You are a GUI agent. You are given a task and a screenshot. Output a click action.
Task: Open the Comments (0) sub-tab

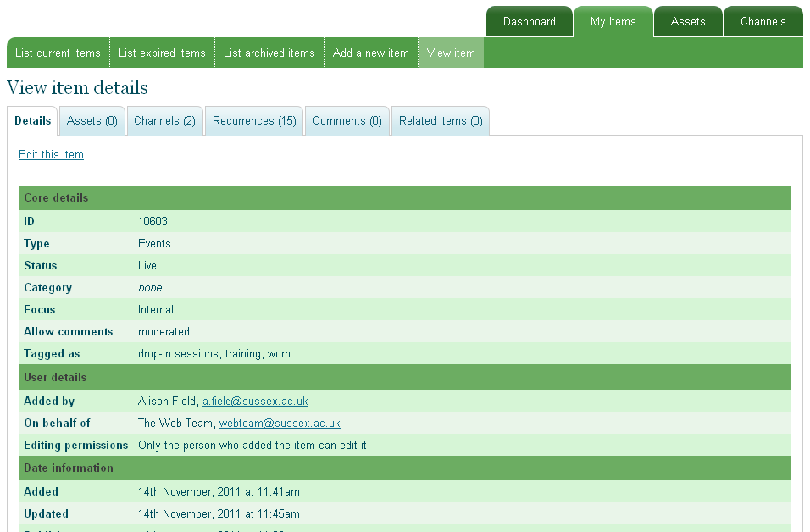coord(347,121)
